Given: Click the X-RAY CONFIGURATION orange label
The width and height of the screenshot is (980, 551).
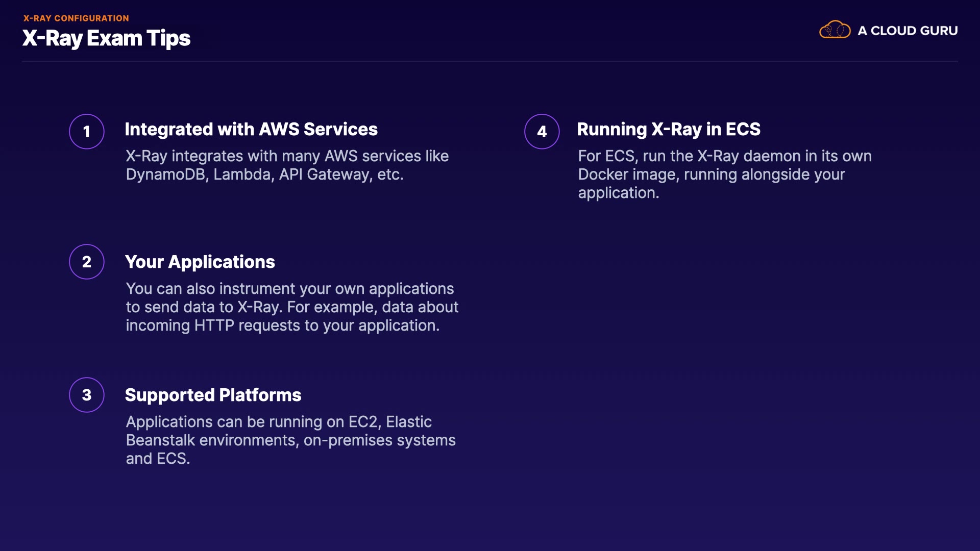Looking at the screenshot, I should point(76,18).
